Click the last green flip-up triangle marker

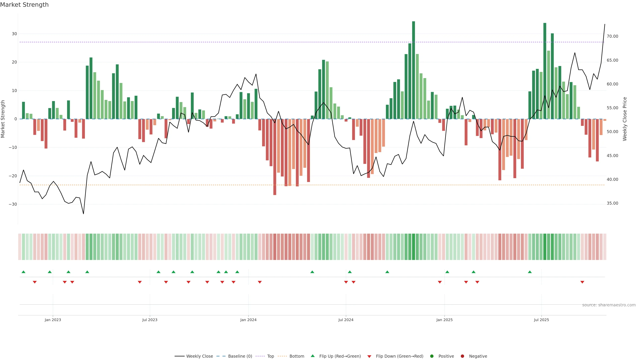point(530,272)
